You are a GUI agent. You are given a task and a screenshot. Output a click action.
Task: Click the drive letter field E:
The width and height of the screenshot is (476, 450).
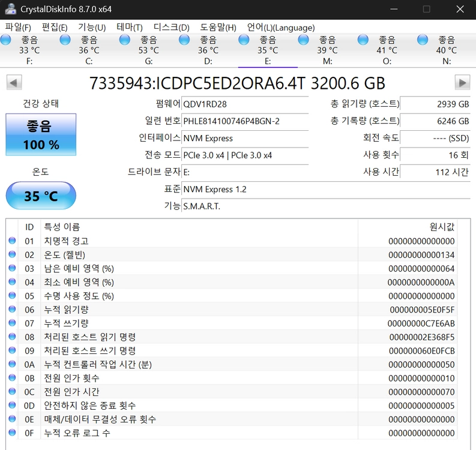click(245, 172)
